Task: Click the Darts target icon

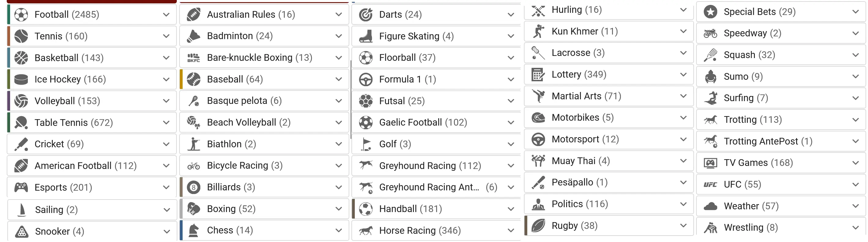Action: (365, 14)
